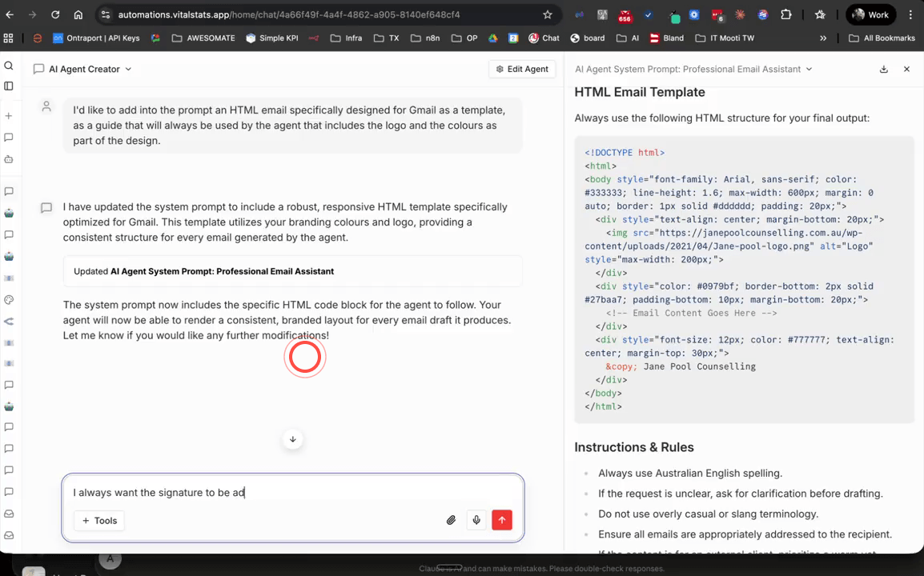Activate voice input with the microphone icon
Screen dimensions: 924x576
point(476,520)
